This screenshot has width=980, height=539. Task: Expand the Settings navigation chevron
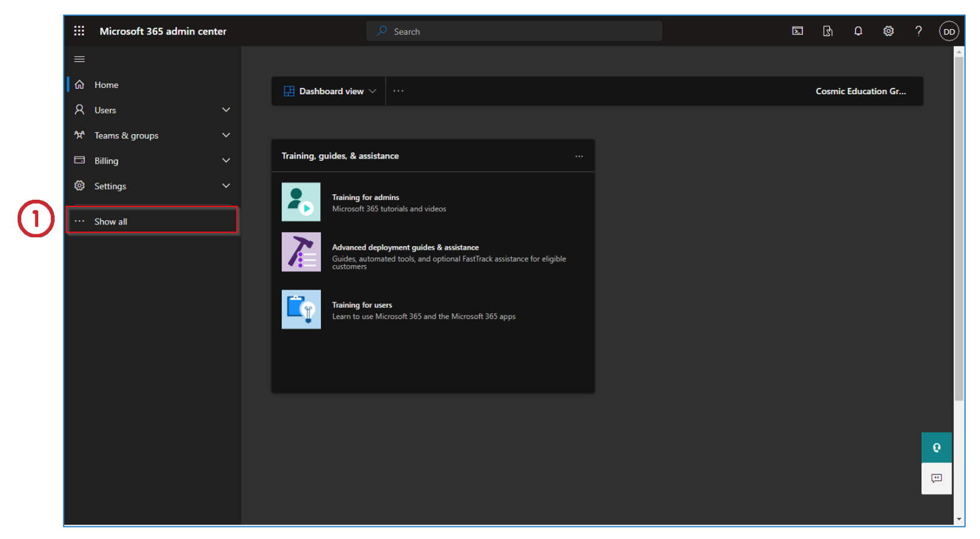point(226,186)
